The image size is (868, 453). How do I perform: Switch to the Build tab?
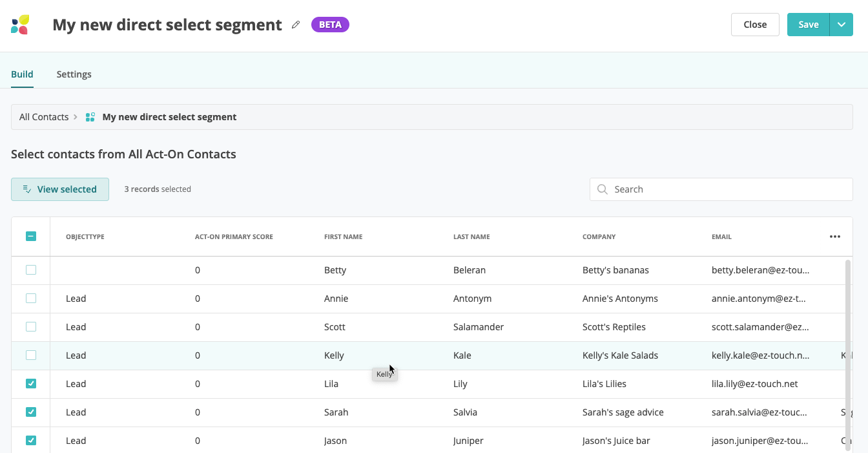[x=22, y=74]
